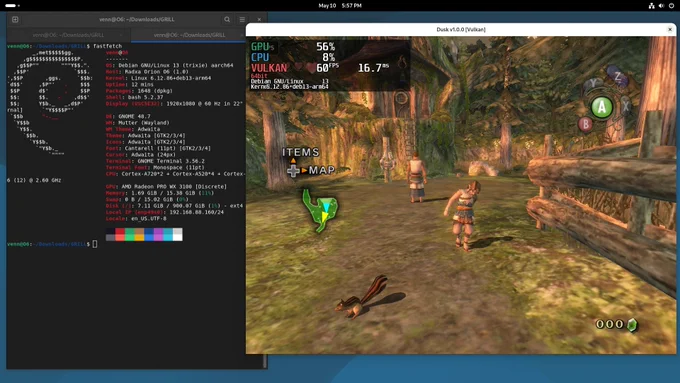The image size is (680, 383).
Task: Click the terminal scrollbar
Action: 265,361
